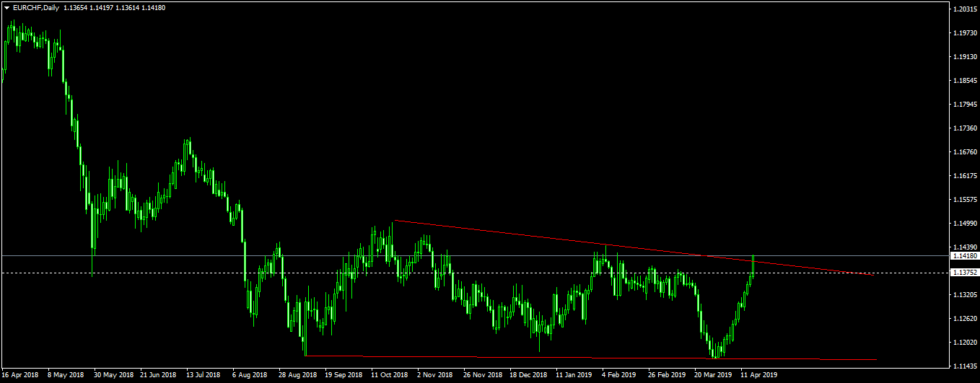Screen dimensions: 980x383
Task: Click the 26 Feb 2019 date label
Action: pos(667,376)
